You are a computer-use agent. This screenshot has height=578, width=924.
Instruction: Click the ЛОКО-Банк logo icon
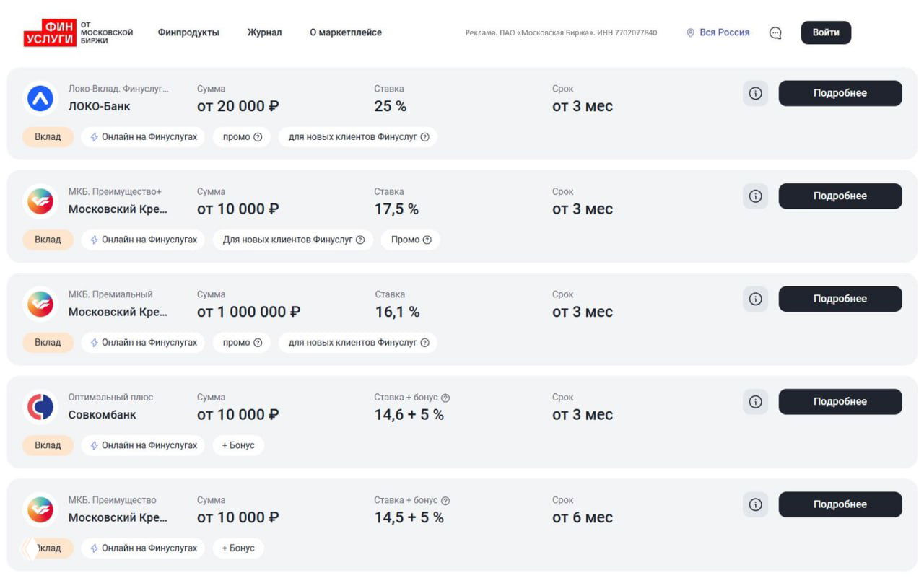click(40, 98)
